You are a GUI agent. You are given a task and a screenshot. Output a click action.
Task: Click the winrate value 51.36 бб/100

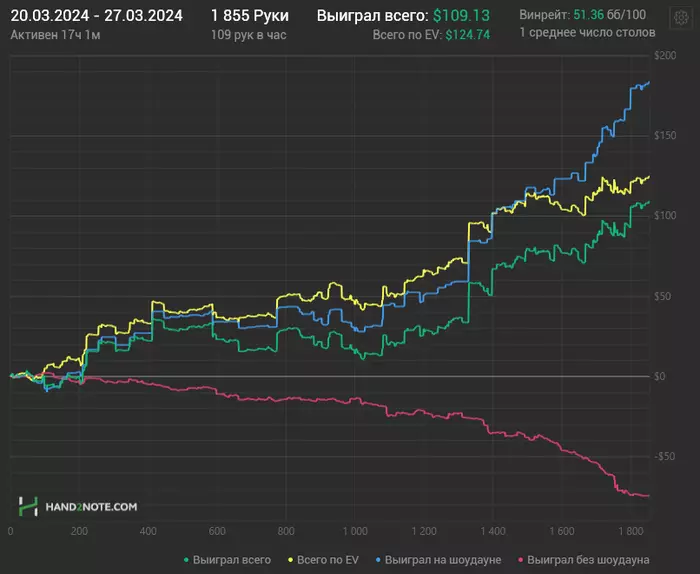point(609,15)
